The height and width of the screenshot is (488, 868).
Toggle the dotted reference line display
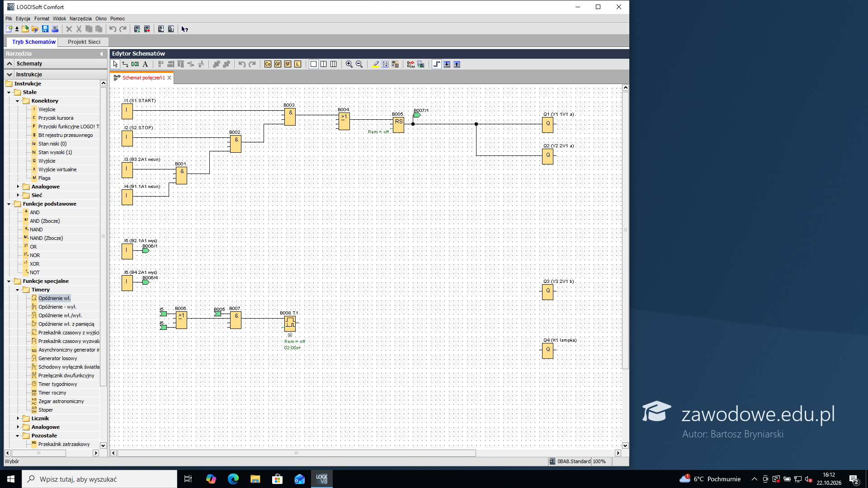pyautogui.click(x=436, y=64)
